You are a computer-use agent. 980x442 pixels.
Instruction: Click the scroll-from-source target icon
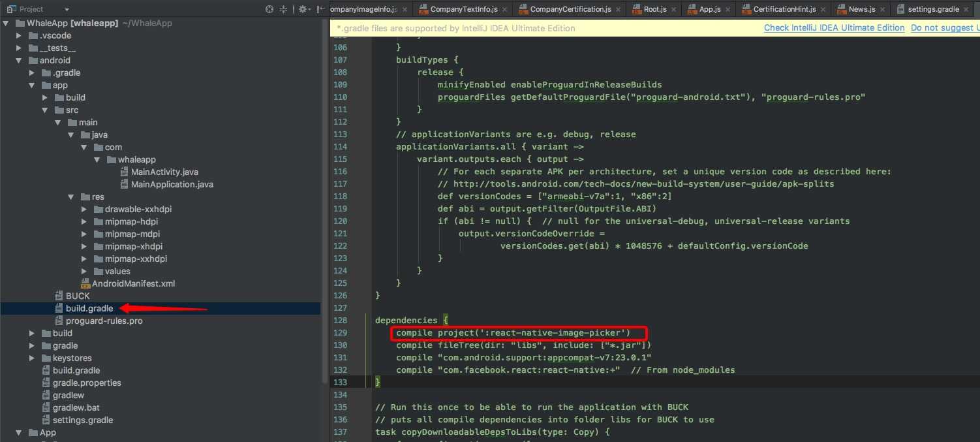pos(269,9)
